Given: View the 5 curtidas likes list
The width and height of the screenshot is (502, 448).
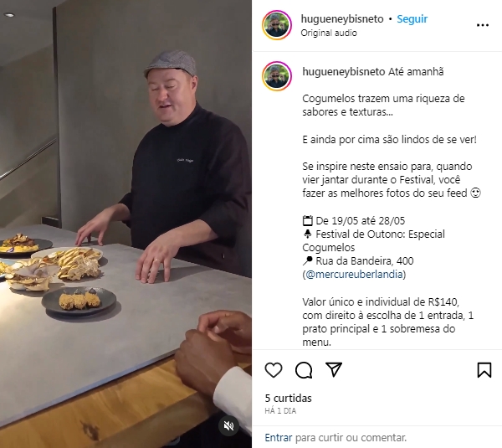Looking at the screenshot, I should tap(288, 398).
